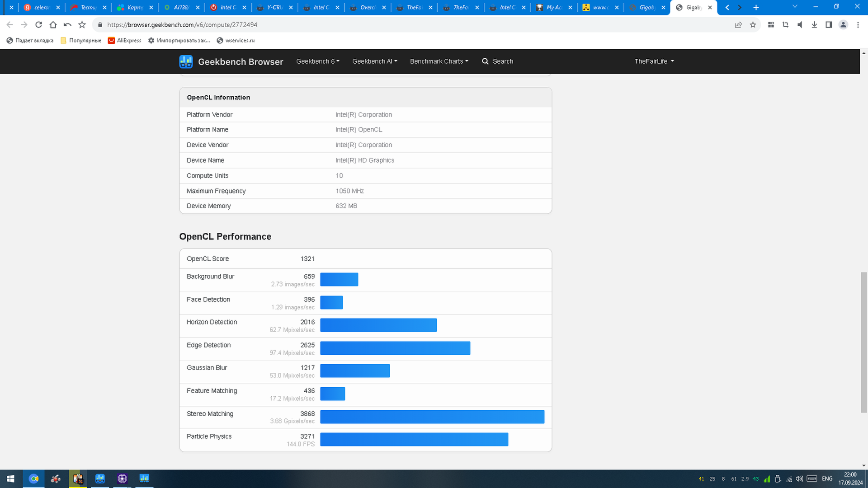
Task: Go to the home page icon
Action: tap(53, 25)
